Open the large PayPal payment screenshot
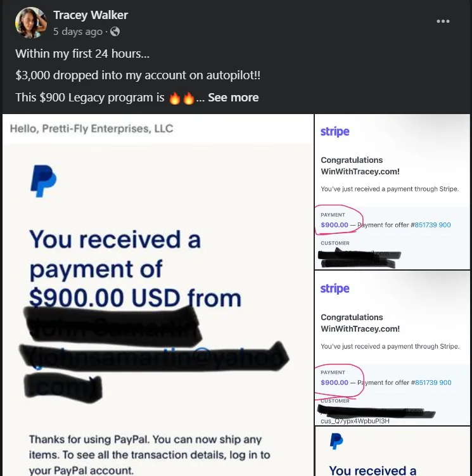Image resolution: width=472 pixels, height=476 pixels. (158, 295)
